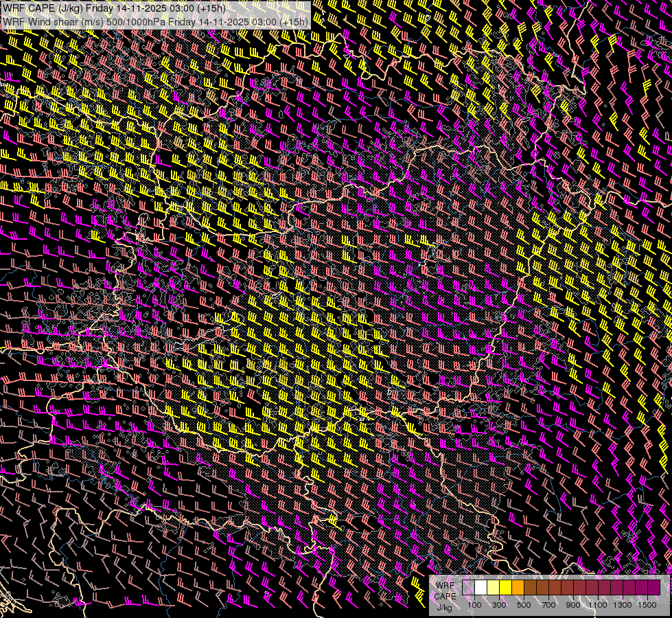Choose the first brown swatch after orange
The image size is (672, 618).
pos(531,588)
